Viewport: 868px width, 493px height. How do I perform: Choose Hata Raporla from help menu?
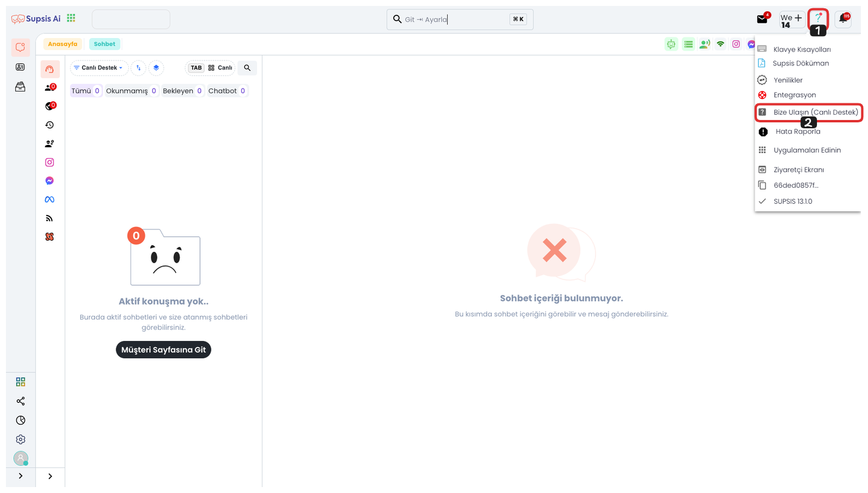coord(797,132)
